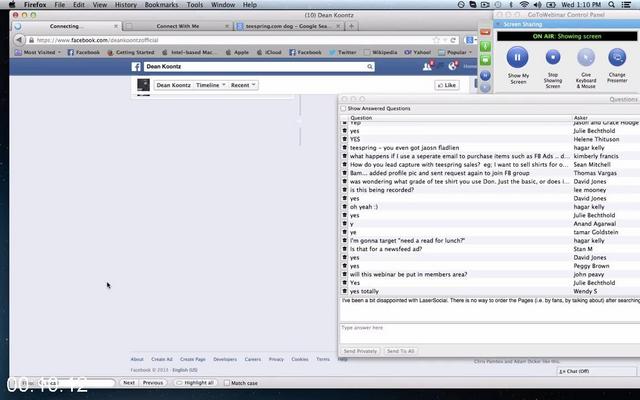The height and width of the screenshot is (400, 640).
Task: Bookmark page with star icon
Action: 436,40
